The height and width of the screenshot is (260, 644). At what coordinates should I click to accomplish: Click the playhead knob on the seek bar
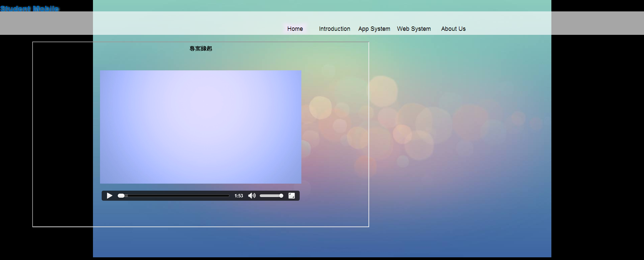(121, 196)
